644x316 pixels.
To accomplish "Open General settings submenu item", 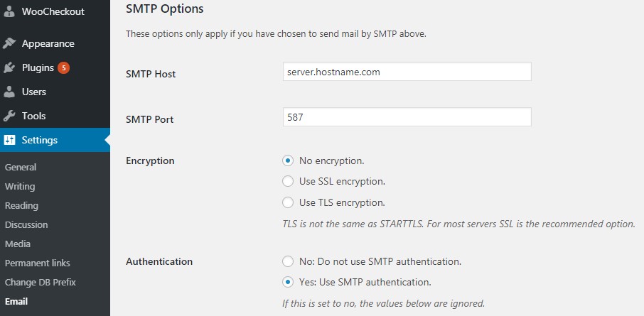I will tap(21, 168).
